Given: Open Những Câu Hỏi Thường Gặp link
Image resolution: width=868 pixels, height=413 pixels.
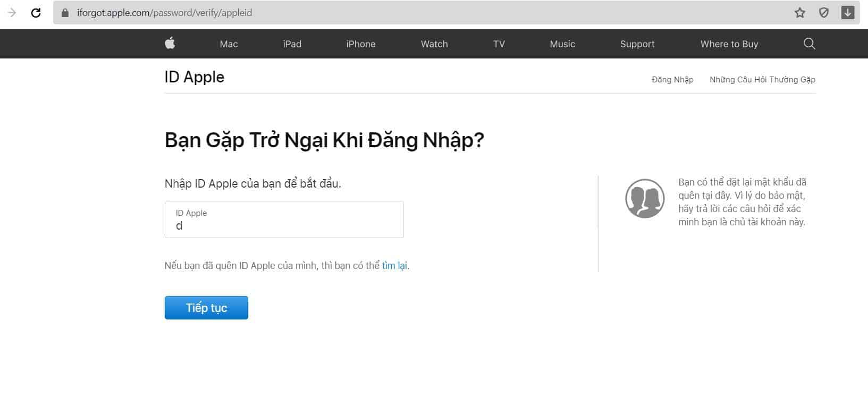Looking at the screenshot, I should click(x=762, y=80).
